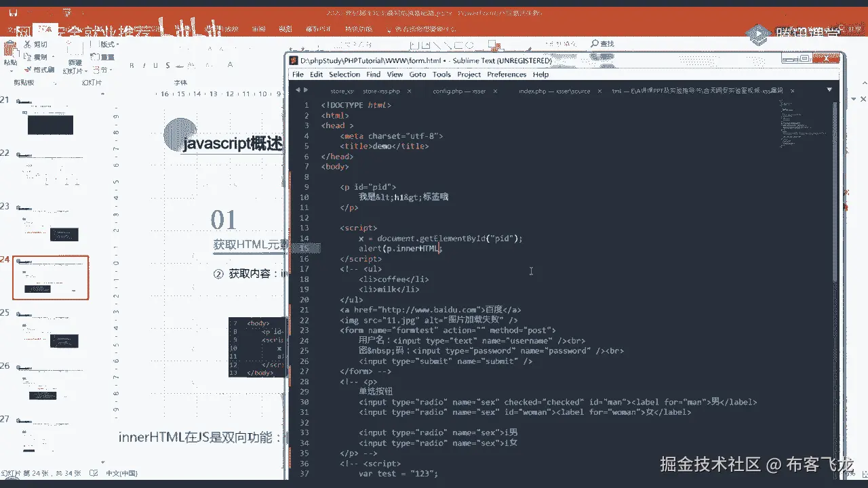Image resolution: width=868 pixels, height=488 pixels.
Task: Toggle text shadow S button
Action: point(167,66)
